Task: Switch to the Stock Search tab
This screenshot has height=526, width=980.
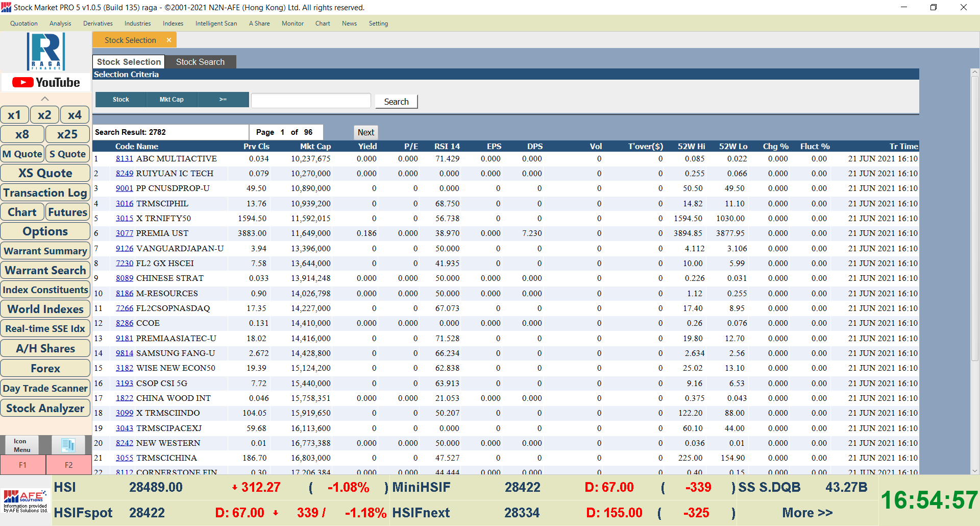Action: click(200, 62)
